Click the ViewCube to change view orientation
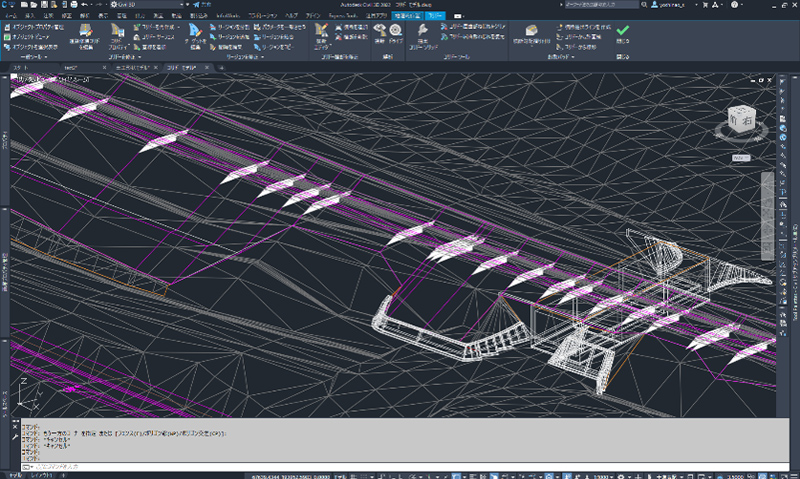This screenshot has height=479, width=800. (x=741, y=120)
